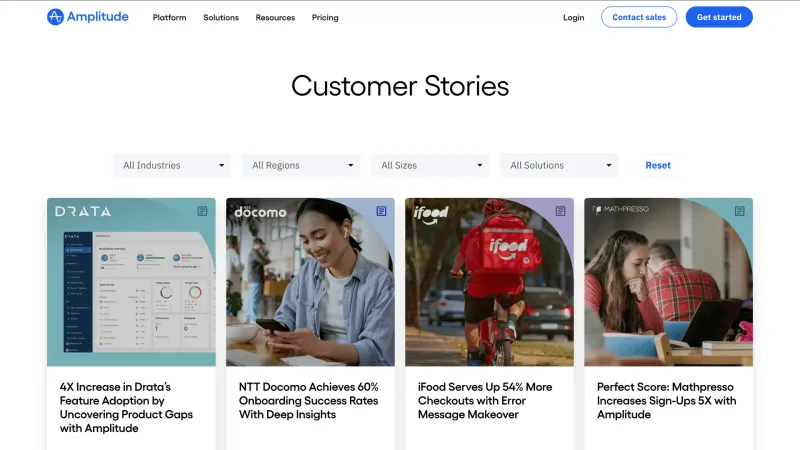
Task: Click the Mathpresso logo on its card
Action: point(620,209)
